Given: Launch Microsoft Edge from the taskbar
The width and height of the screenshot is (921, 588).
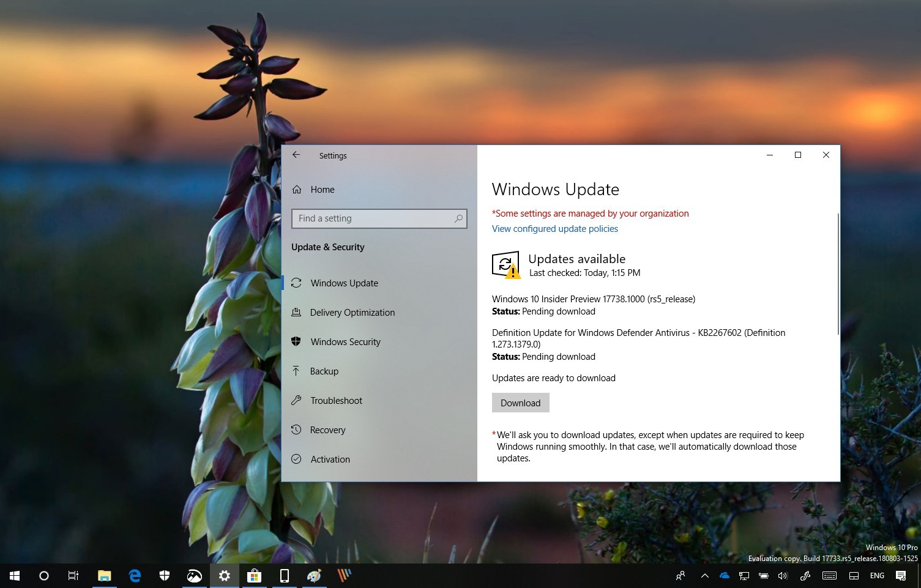Looking at the screenshot, I should [x=135, y=575].
